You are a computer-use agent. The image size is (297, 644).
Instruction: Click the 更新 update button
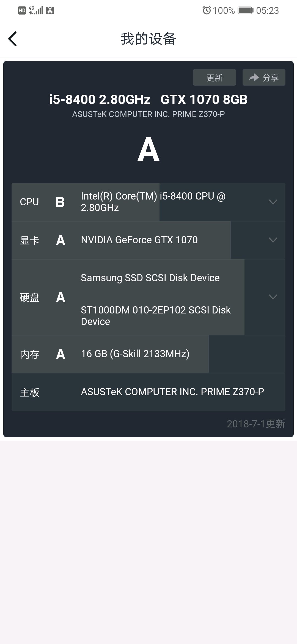215,77
